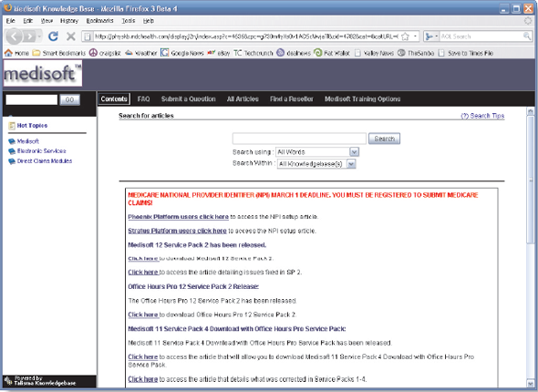Screen dimensions: 538x392
Task: Focus the article search text field
Action: click(x=299, y=139)
